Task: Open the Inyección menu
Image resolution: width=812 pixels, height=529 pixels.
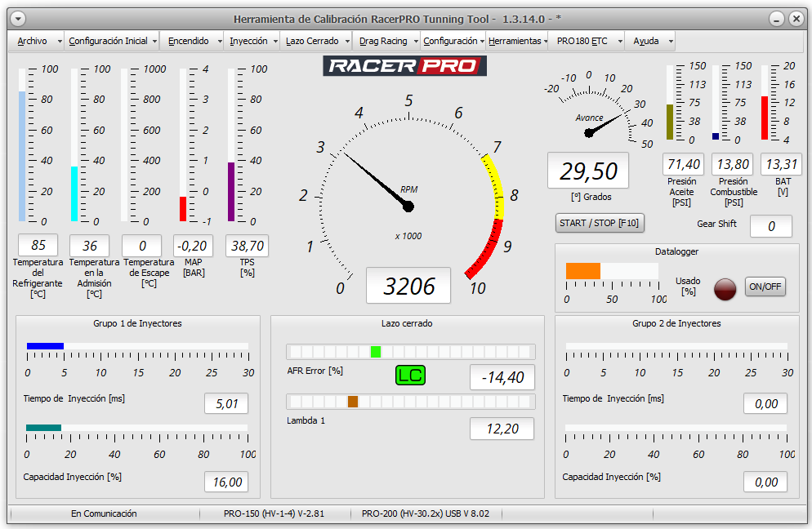Action: (x=248, y=41)
